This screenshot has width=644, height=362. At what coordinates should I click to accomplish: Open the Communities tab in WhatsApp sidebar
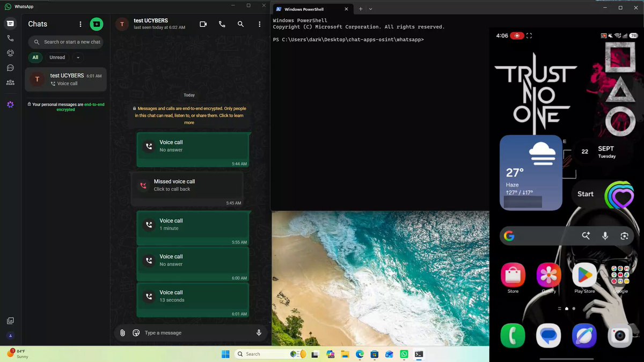click(10, 83)
